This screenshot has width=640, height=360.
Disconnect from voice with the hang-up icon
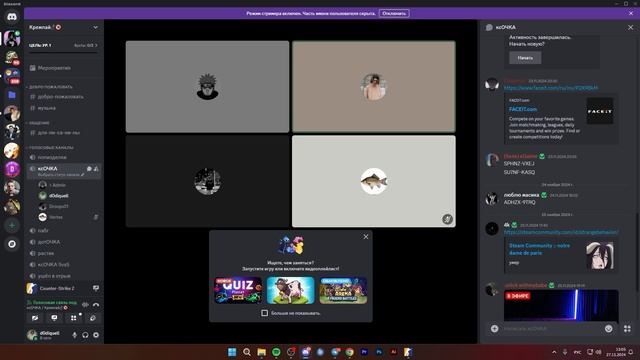96,304
